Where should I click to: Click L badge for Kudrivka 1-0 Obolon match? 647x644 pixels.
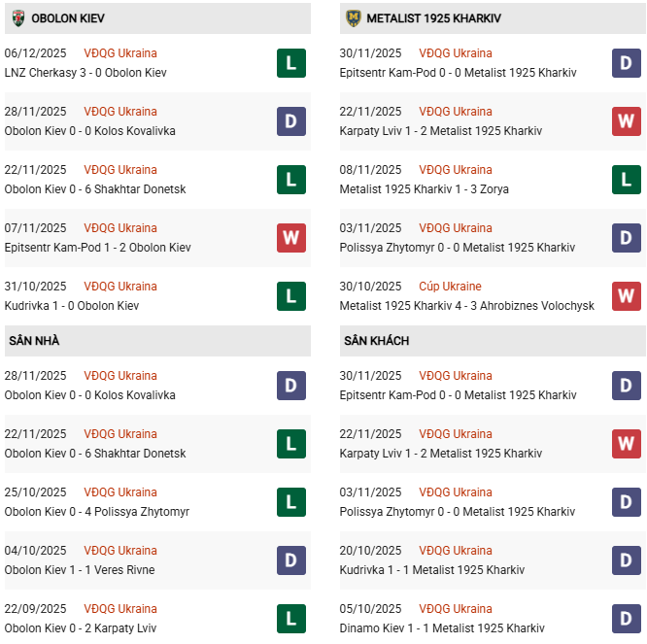click(290, 296)
